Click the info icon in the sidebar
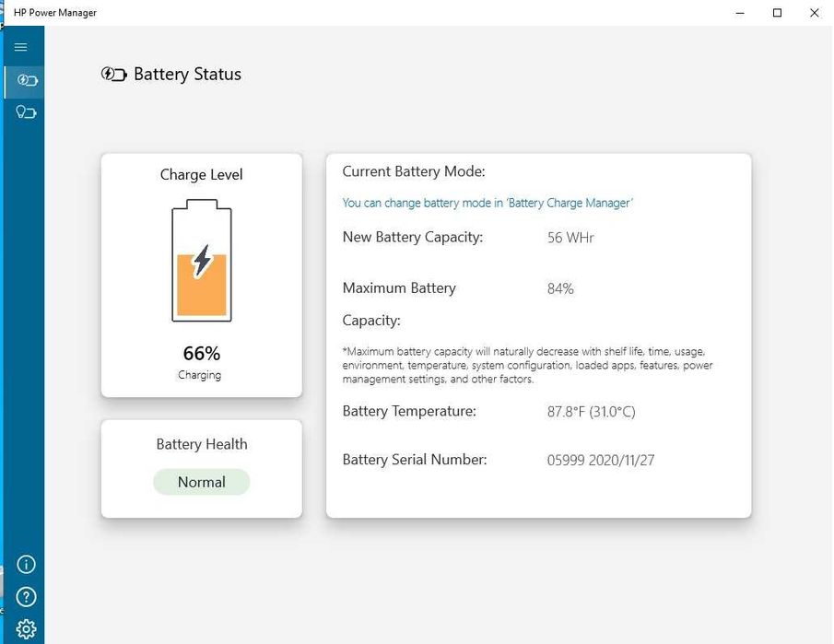The width and height of the screenshot is (834, 644). [26, 565]
